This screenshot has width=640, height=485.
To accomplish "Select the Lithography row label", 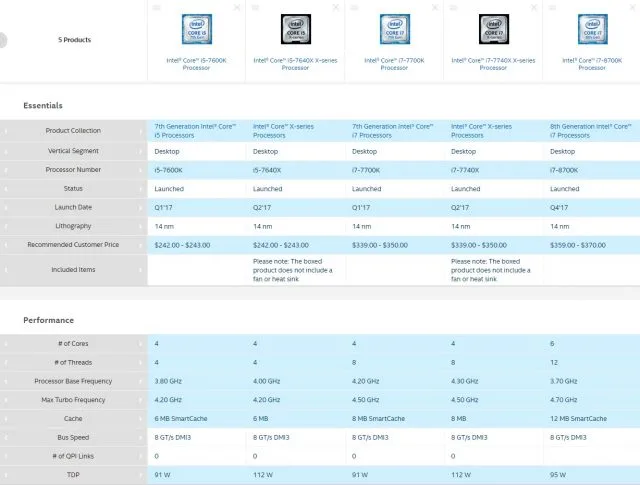I will coord(73,226).
